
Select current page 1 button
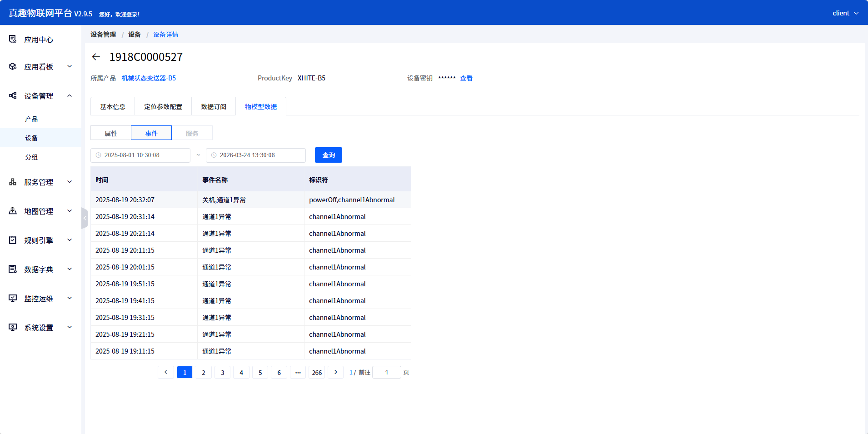click(x=185, y=372)
